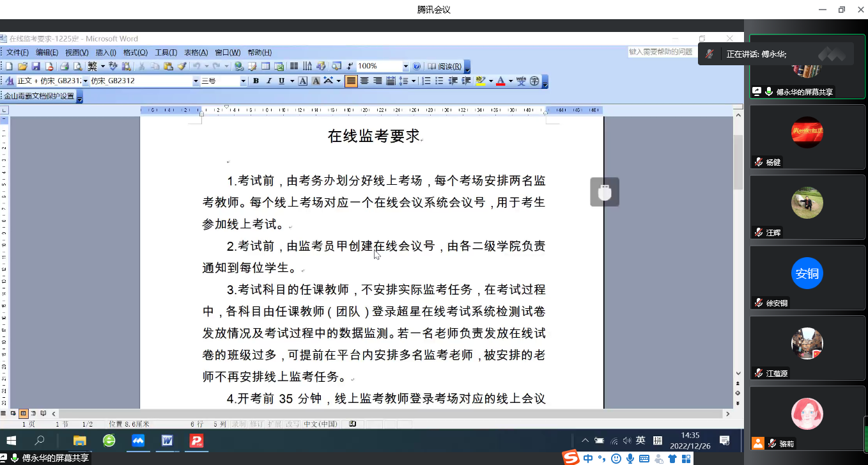The image size is (868, 465).
Task: Toggle Bold formatting
Action: pos(256,81)
